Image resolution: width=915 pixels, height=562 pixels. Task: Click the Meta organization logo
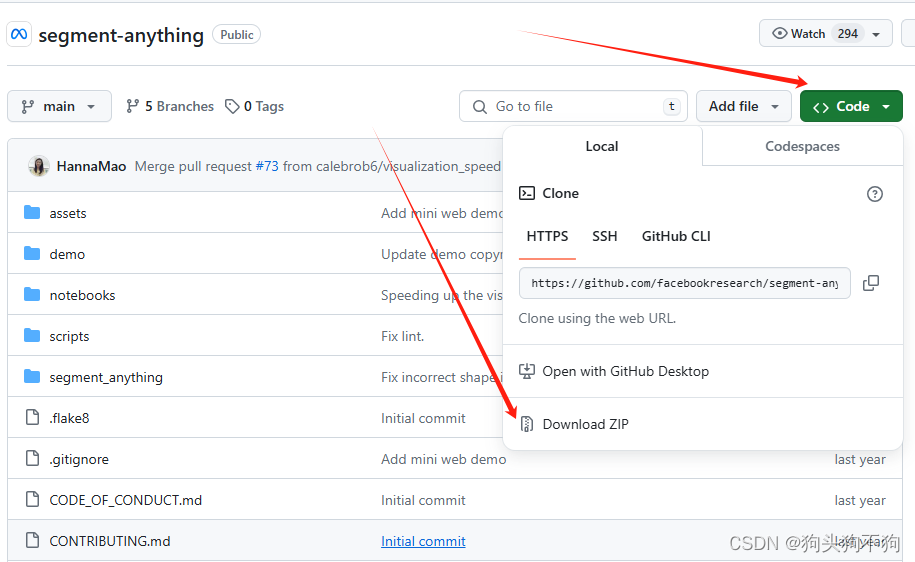(19, 34)
